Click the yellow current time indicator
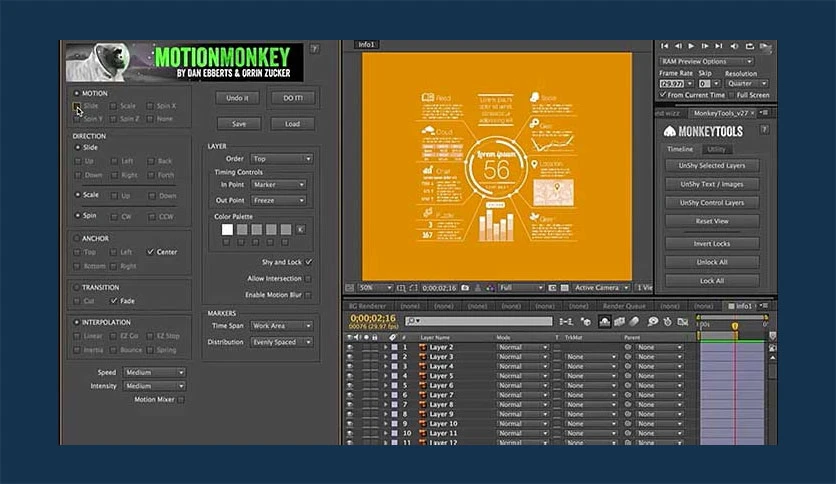The width and height of the screenshot is (836, 484). pos(735,326)
